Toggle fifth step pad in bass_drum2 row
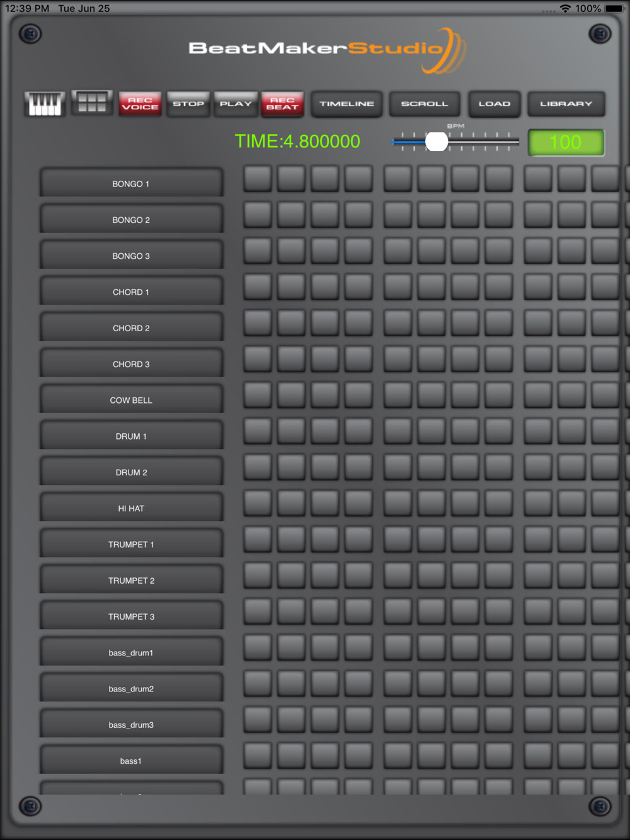The height and width of the screenshot is (840, 630). pyautogui.click(x=398, y=683)
